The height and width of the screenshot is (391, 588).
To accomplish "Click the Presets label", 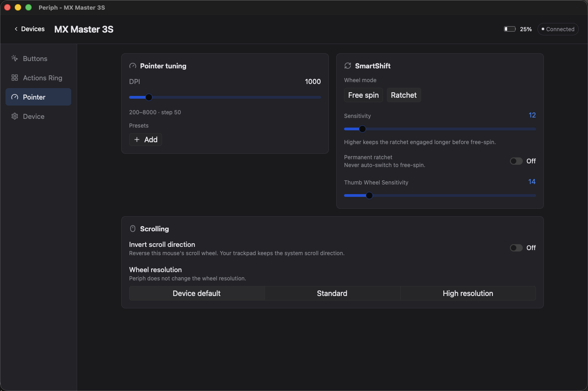I will [139, 126].
